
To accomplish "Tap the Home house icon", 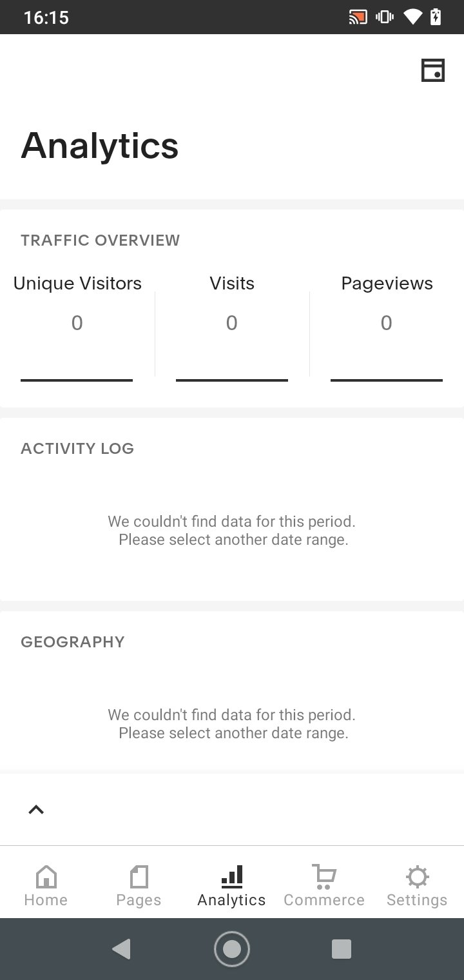I will tap(46, 876).
